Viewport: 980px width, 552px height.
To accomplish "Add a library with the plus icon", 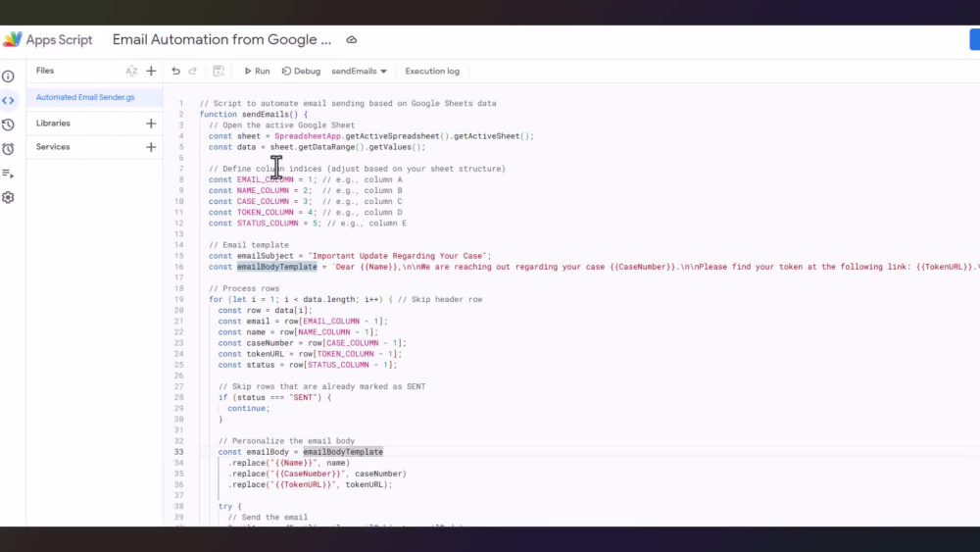I will (x=151, y=124).
